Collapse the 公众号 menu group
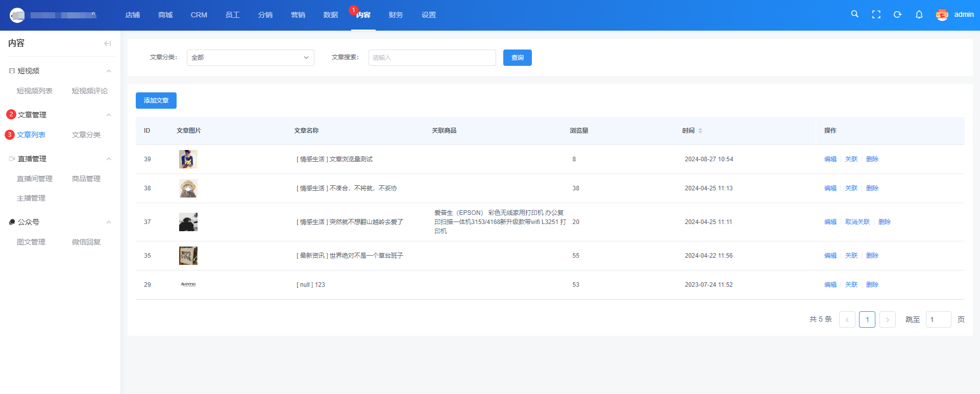The height and width of the screenshot is (394, 980). tap(109, 222)
